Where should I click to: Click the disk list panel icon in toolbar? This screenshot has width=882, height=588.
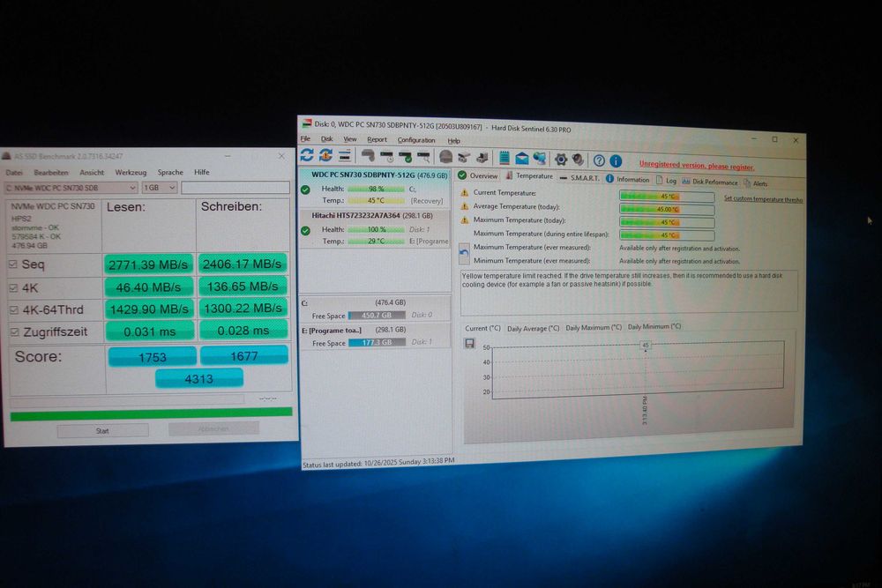[345, 156]
